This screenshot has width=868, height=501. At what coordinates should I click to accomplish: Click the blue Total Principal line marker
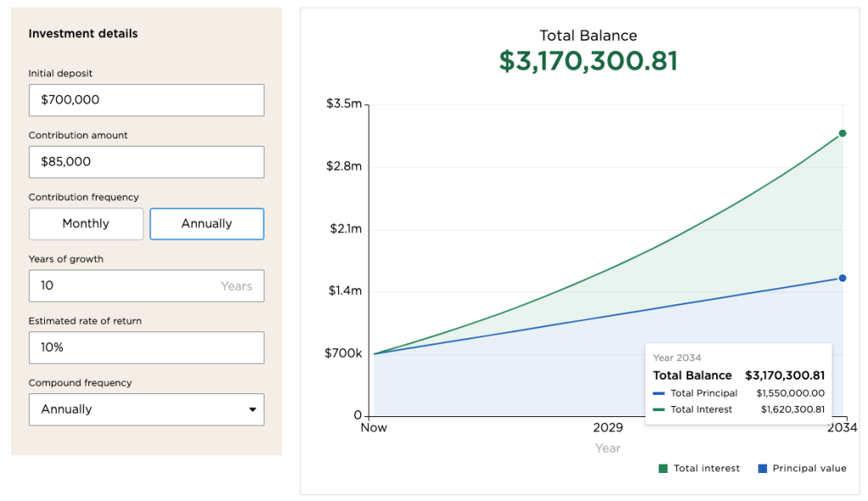pyautogui.click(x=659, y=393)
